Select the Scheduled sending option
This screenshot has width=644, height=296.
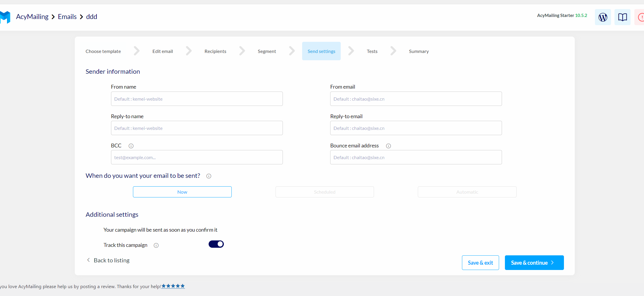324,192
